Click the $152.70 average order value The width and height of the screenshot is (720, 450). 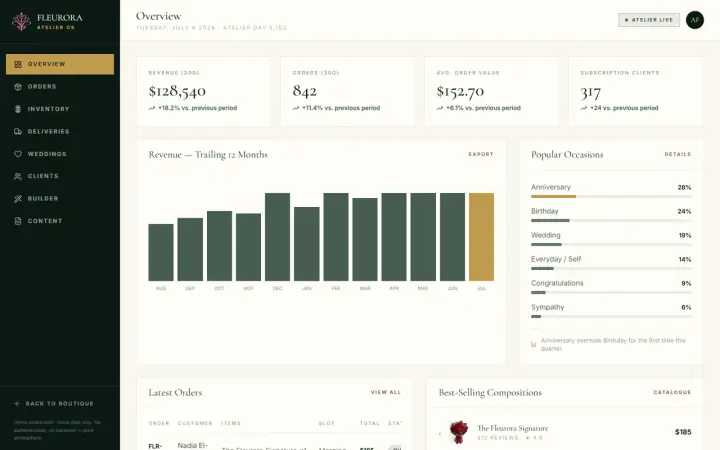pos(460,91)
